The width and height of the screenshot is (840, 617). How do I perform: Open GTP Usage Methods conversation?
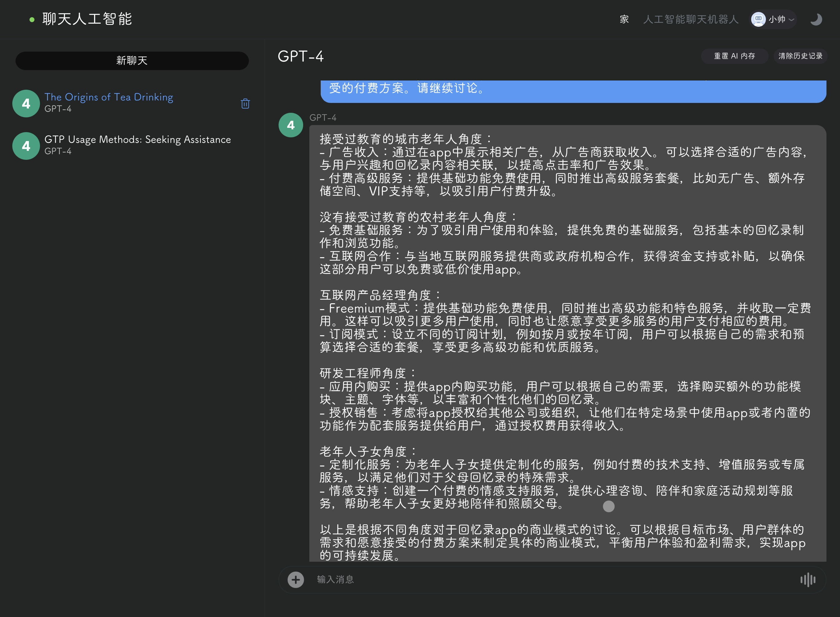(137, 140)
